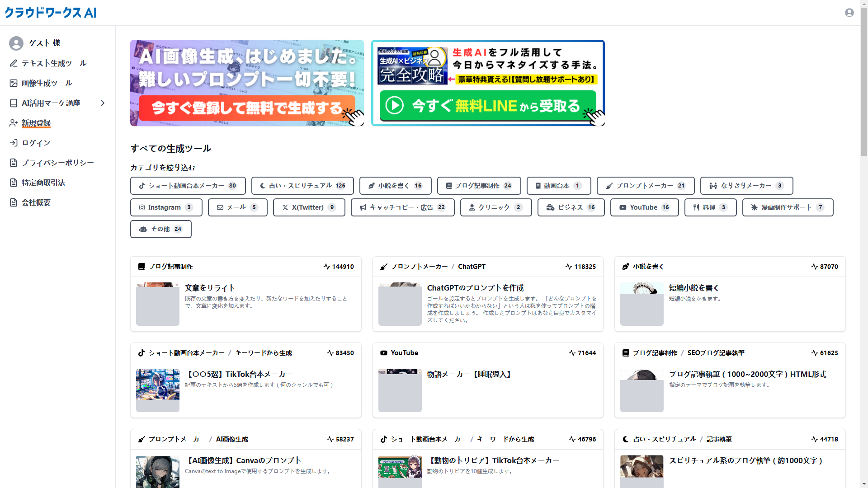The width and height of the screenshot is (868, 488).
Task: Click thumbnail of TikTok台本メーカー 5選 card
Action: (158, 390)
